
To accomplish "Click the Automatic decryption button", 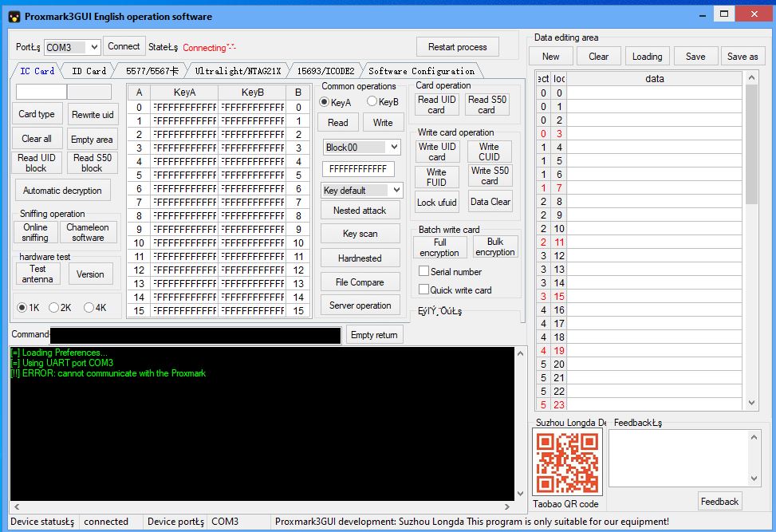I will (x=62, y=191).
